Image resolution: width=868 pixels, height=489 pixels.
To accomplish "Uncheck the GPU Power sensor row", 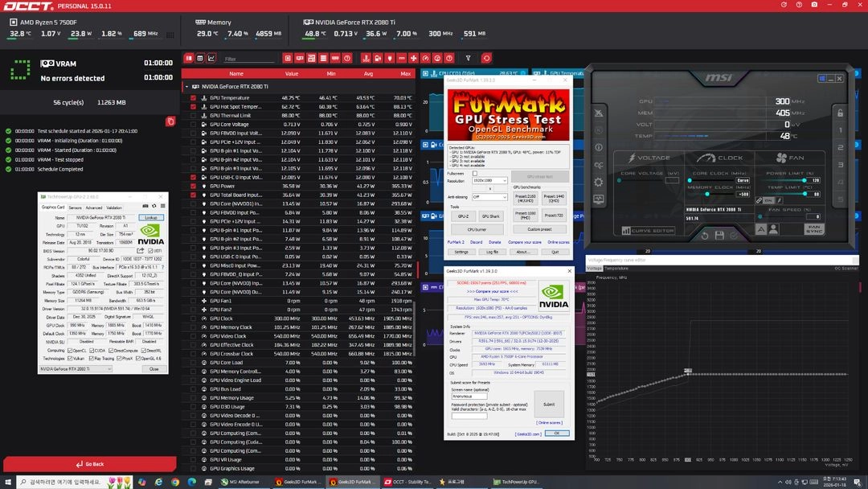I will tap(193, 186).
